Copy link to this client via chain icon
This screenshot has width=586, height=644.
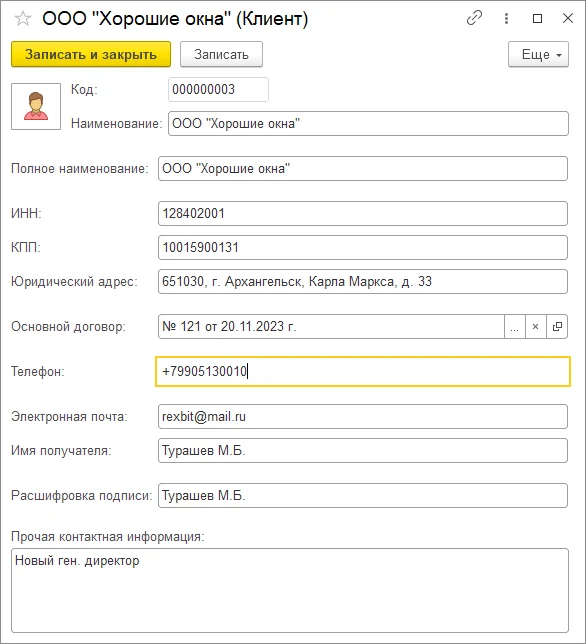[474, 18]
